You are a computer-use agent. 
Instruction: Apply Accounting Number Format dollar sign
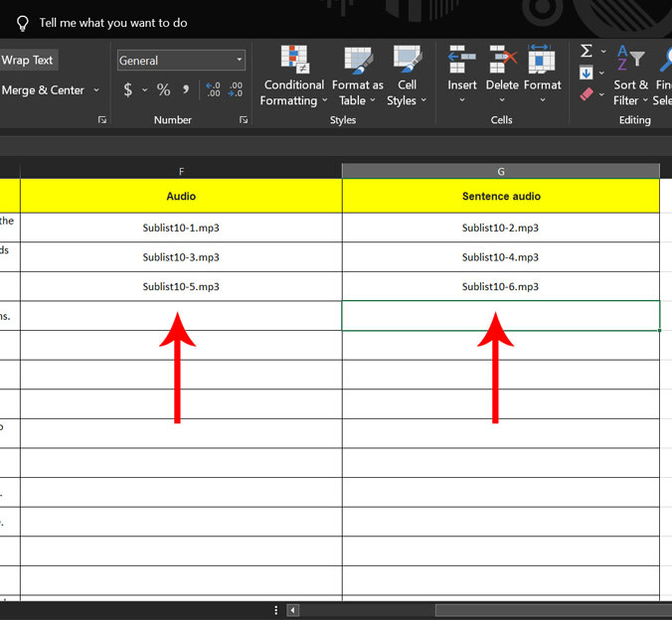tap(127, 90)
